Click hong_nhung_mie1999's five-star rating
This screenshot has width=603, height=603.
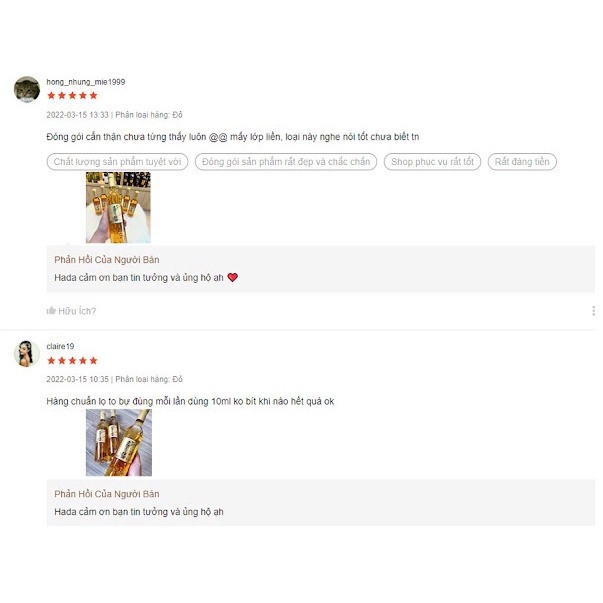pyautogui.click(x=72, y=96)
